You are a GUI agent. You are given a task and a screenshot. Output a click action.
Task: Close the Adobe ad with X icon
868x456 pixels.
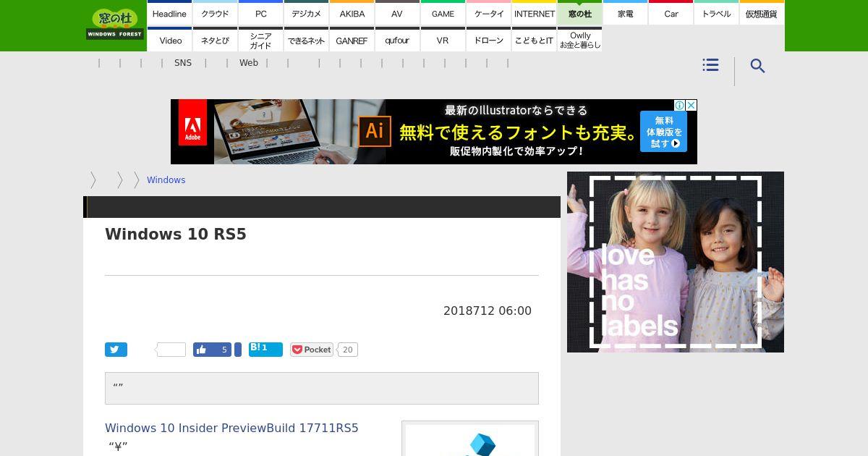(691, 105)
